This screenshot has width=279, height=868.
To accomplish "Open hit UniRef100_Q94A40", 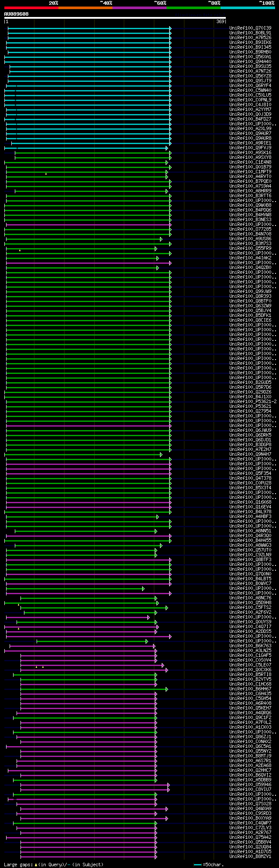I will [250, 61].
